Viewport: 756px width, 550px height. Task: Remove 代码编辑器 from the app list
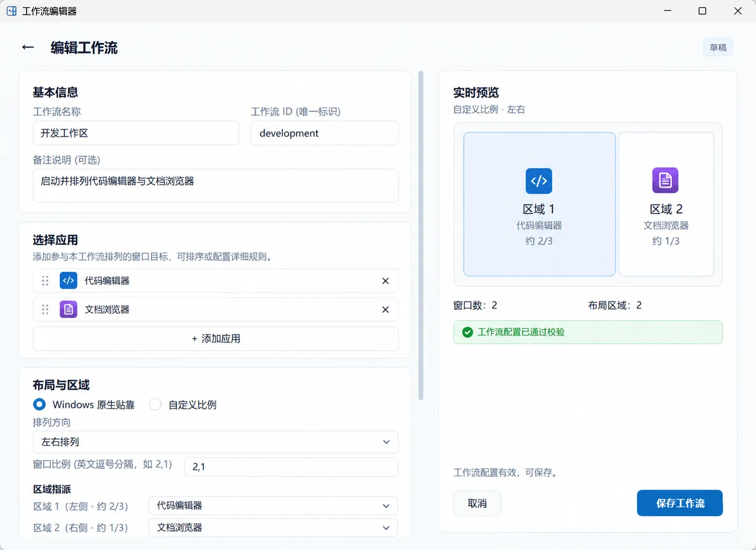click(385, 281)
